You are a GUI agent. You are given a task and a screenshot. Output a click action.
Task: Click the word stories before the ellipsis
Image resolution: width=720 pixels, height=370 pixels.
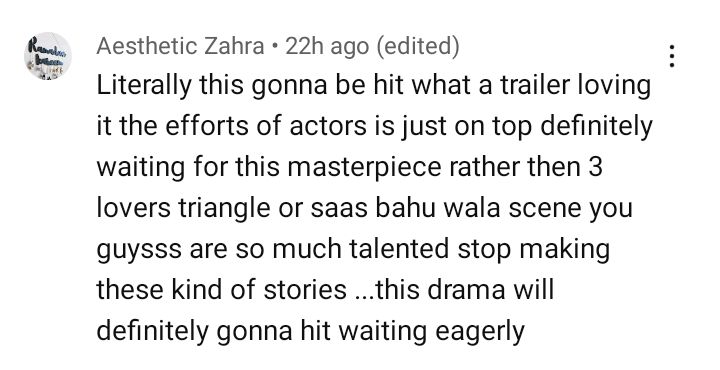pos(305,290)
